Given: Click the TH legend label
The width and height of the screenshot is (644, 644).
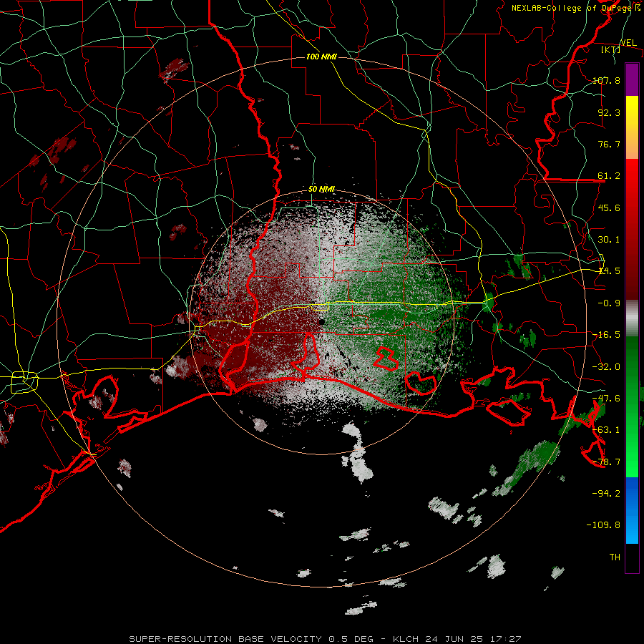Looking at the screenshot, I should 615,557.
